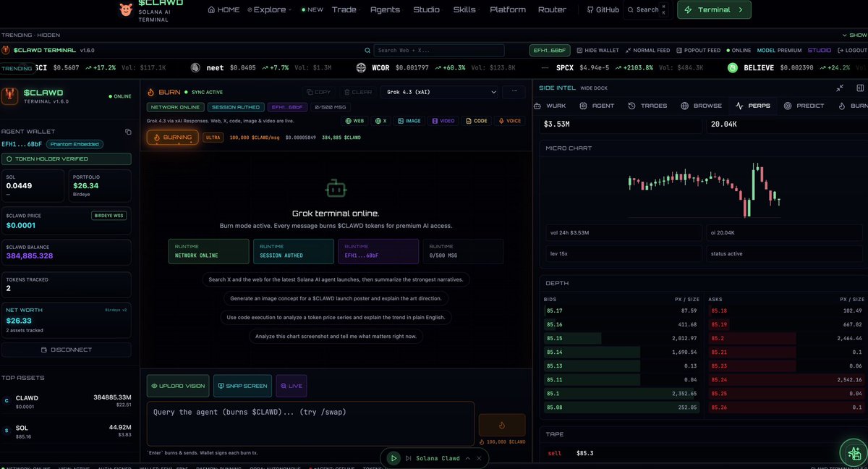The height and width of the screenshot is (469, 868).
Task: Toggle the VOICE capability
Action: point(510,121)
